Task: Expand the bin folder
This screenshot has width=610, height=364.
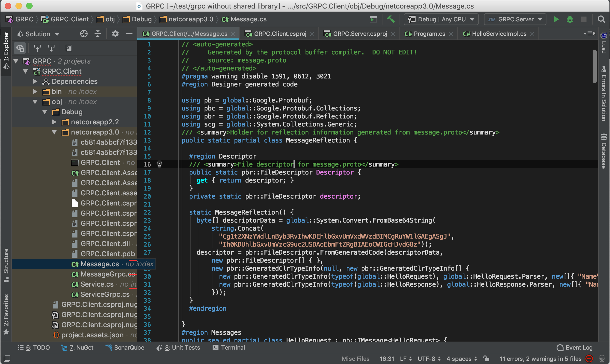Action: [35, 92]
